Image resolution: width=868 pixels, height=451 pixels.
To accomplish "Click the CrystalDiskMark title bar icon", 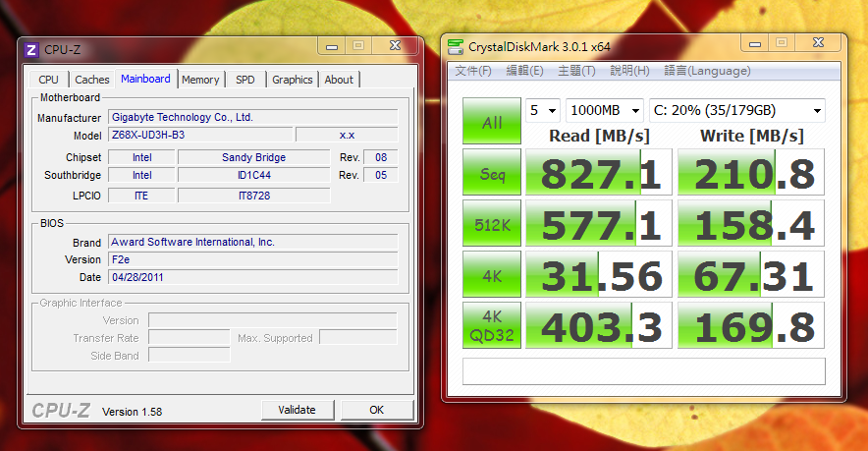I will click(x=455, y=47).
